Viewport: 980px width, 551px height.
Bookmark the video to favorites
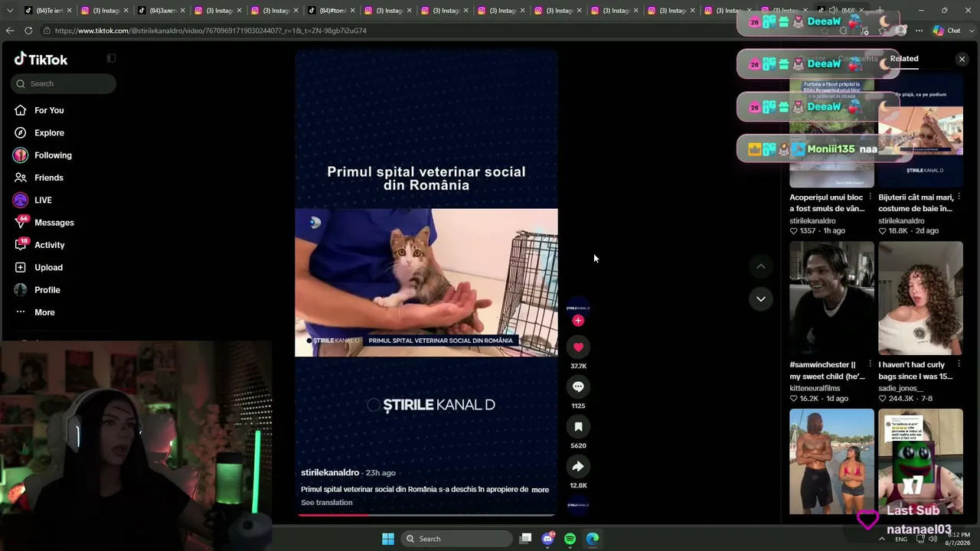578,427
